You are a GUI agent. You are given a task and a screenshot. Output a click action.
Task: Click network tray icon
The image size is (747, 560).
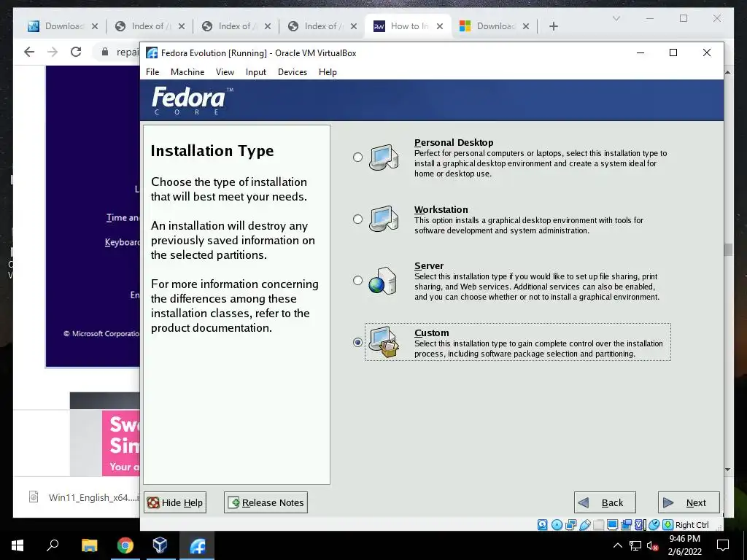pos(635,545)
